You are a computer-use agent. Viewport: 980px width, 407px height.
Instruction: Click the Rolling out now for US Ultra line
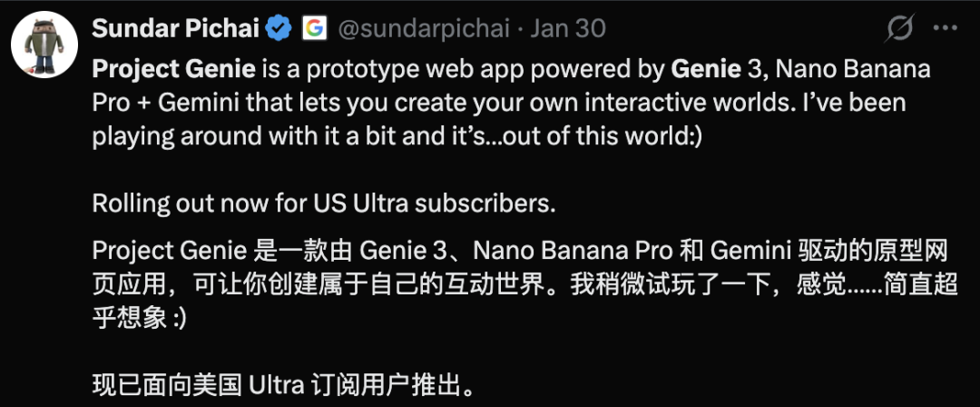point(324,203)
